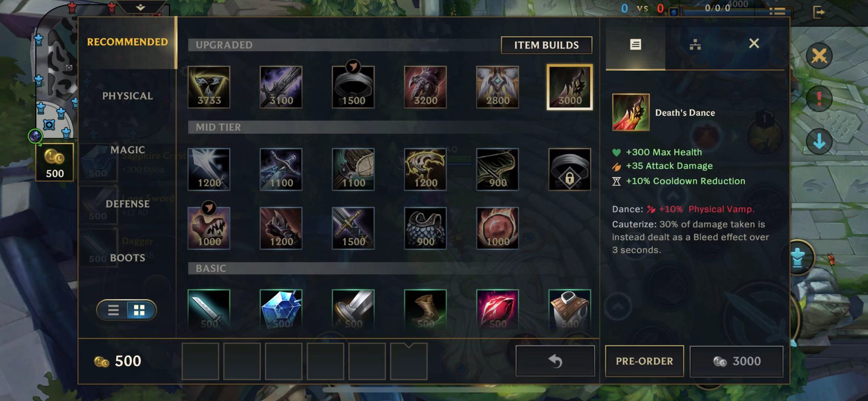Viewport: 868px width, 401px height.
Task: Tap the blue down arrow button on right
Action: tap(819, 141)
